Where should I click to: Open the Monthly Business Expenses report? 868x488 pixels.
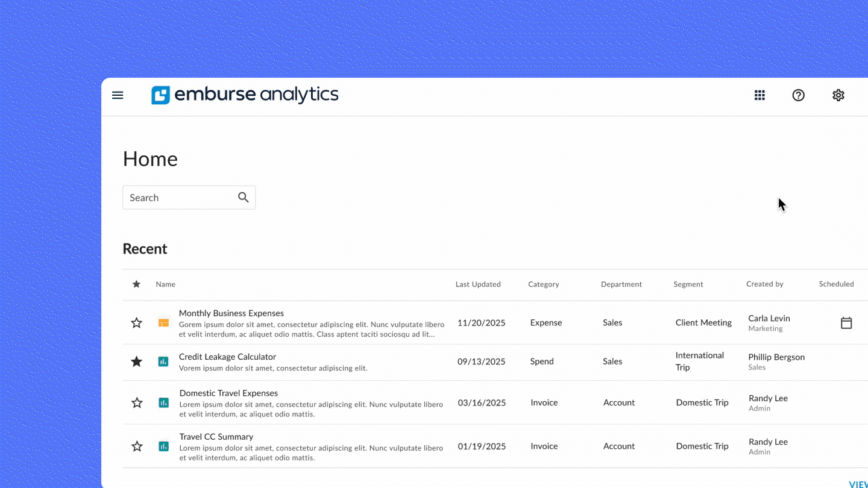[231, 313]
